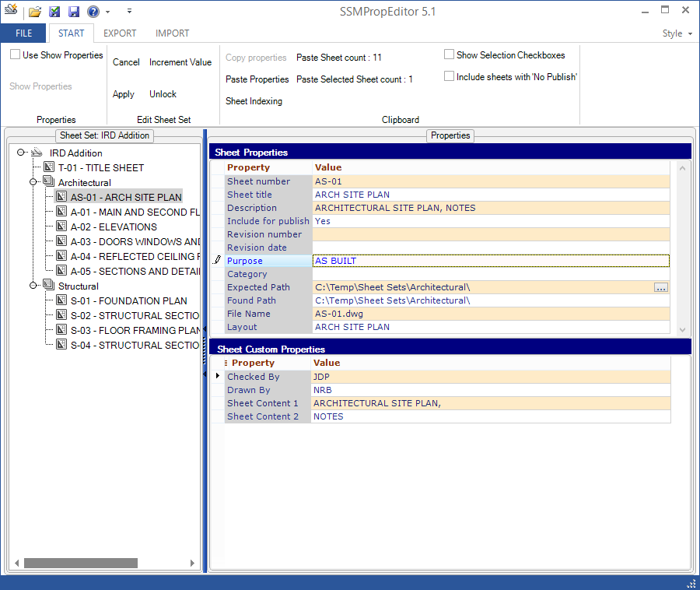This screenshot has height=590, width=700.
Task: Click the Sheet number value AS-01
Action: pos(491,181)
